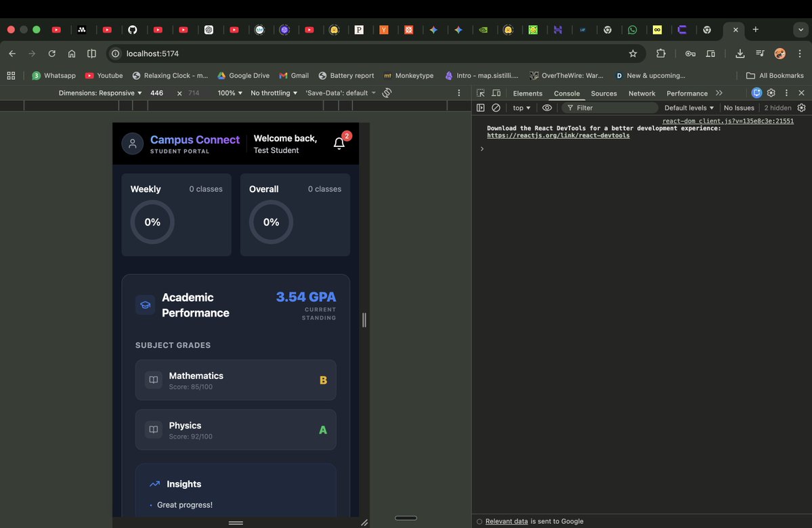The height and width of the screenshot is (528, 812).
Task: Open the All Bookmarks folder
Action: (775, 76)
